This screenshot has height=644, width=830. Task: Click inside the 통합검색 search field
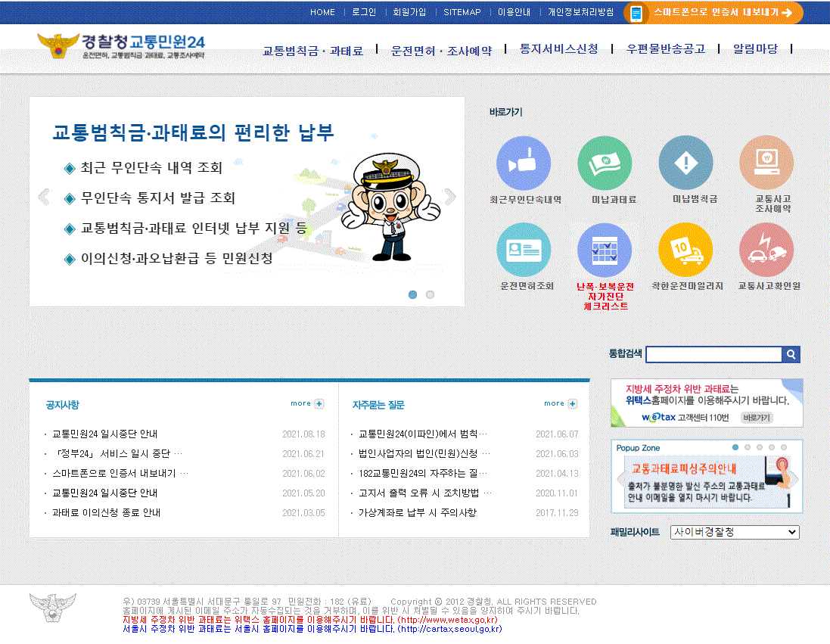pyautogui.click(x=714, y=354)
